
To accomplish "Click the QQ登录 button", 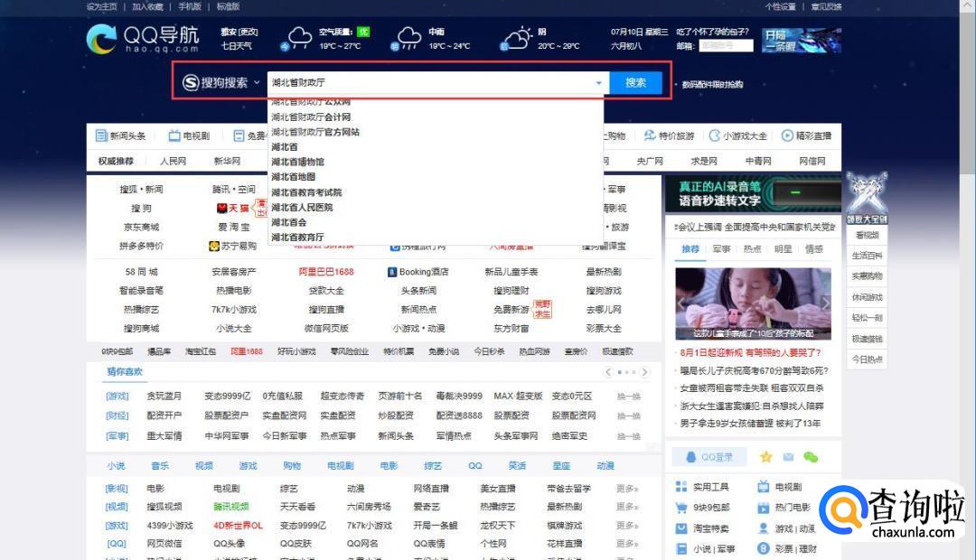I will pyautogui.click(x=710, y=457).
